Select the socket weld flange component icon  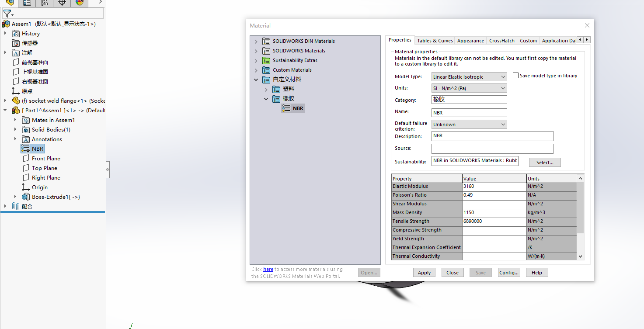[16, 101]
